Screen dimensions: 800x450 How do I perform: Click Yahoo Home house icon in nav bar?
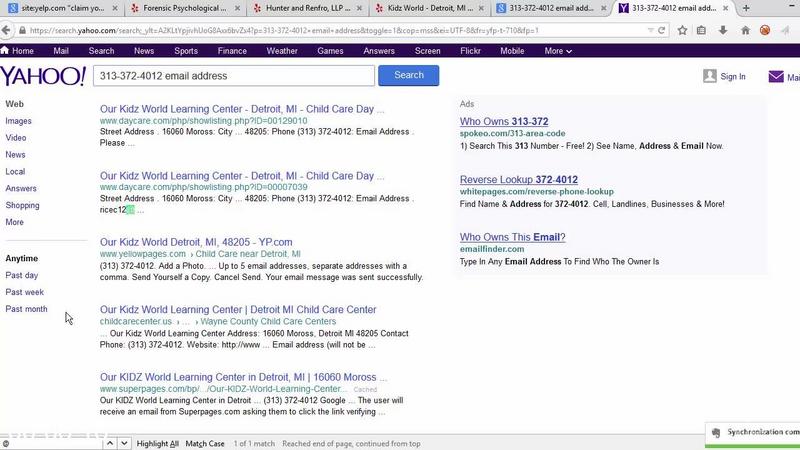point(5,50)
